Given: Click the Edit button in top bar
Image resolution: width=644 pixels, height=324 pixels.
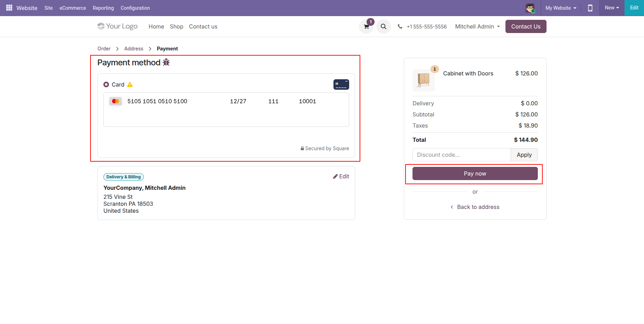Looking at the screenshot, I should pyautogui.click(x=634, y=8).
